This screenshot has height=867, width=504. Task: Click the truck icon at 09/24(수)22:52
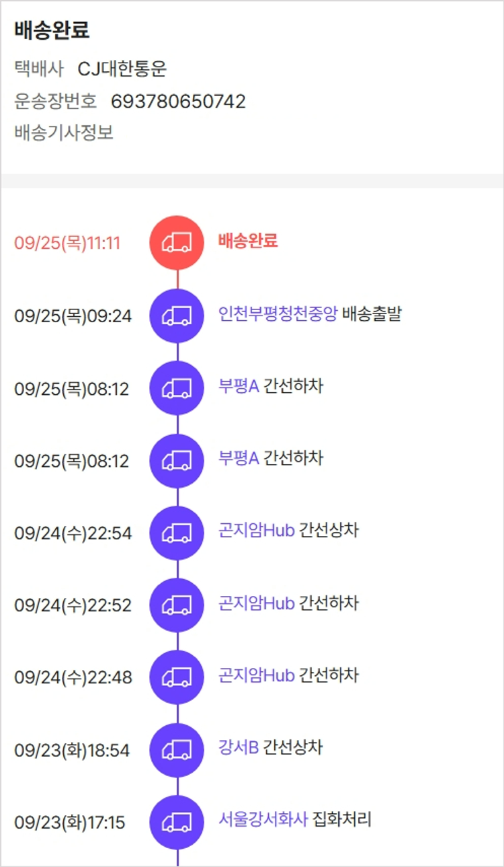177,605
